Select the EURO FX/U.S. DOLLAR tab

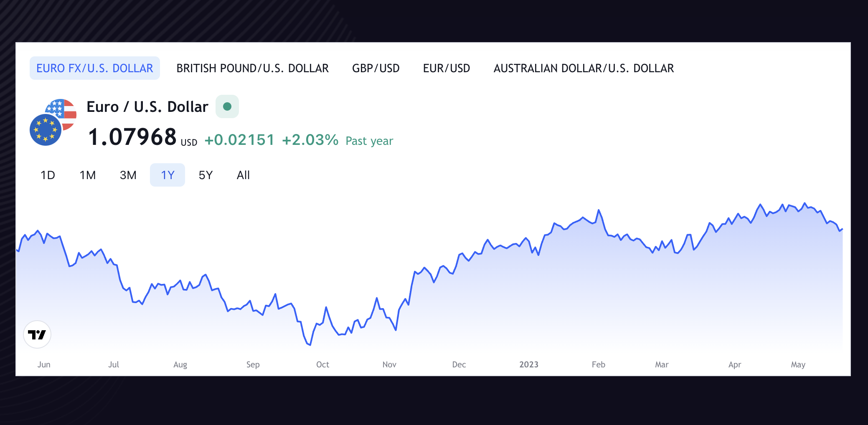point(95,68)
